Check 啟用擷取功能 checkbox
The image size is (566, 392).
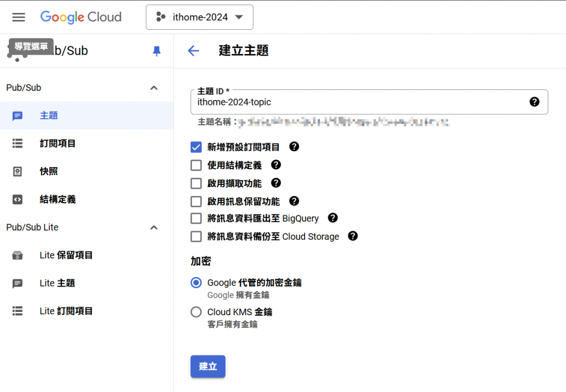pos(196,183)
